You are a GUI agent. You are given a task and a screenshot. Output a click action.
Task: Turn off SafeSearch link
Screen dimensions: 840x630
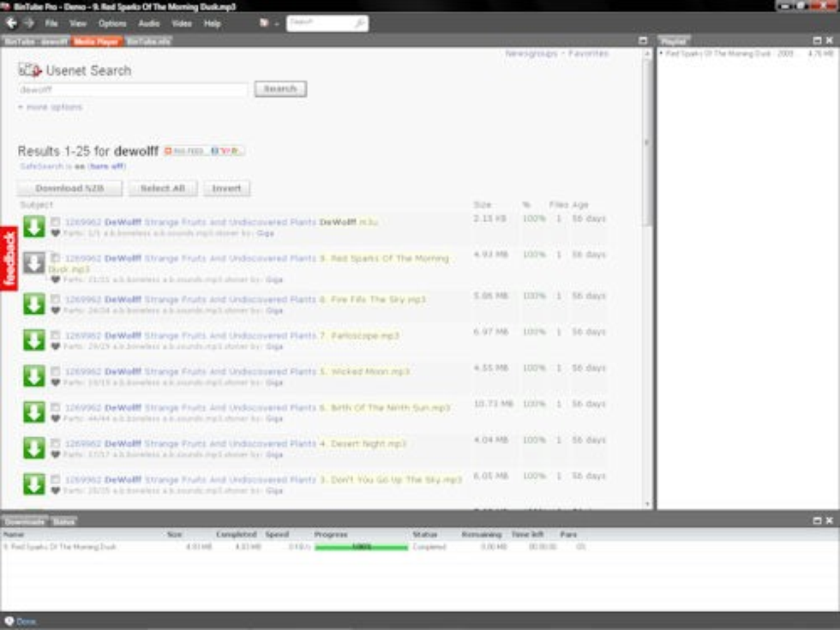[106, 166]
